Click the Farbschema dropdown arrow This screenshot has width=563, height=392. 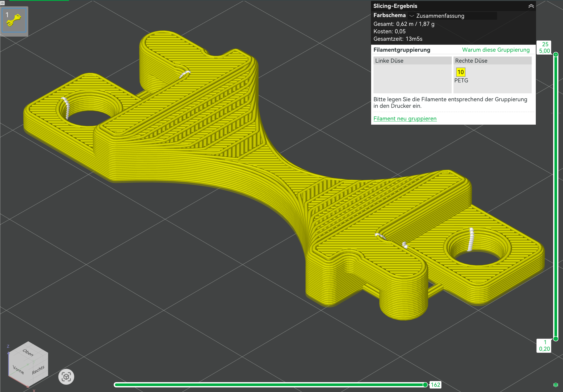412,16
